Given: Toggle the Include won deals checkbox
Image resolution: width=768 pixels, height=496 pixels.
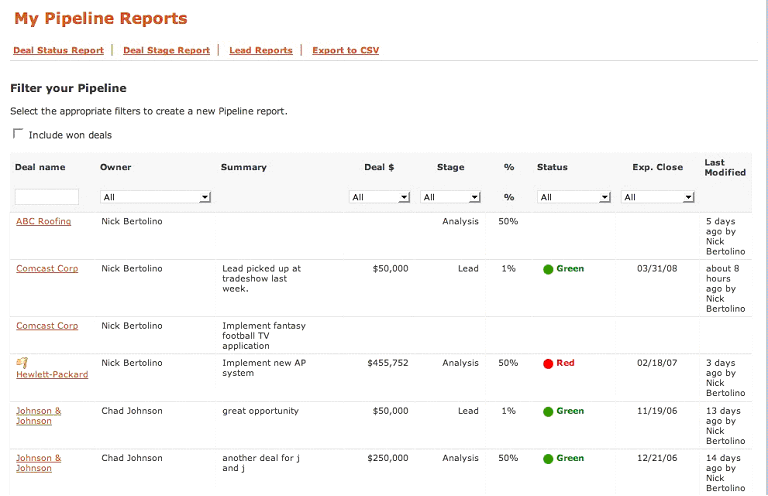Looking at the screenshot, I should [18, 133].
